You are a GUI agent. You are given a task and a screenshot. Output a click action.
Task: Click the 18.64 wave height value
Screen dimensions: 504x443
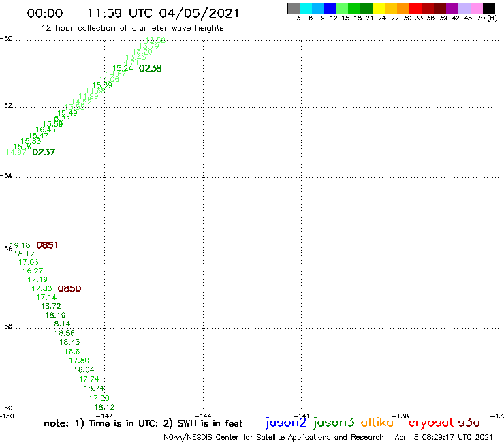tap(84, 369)
